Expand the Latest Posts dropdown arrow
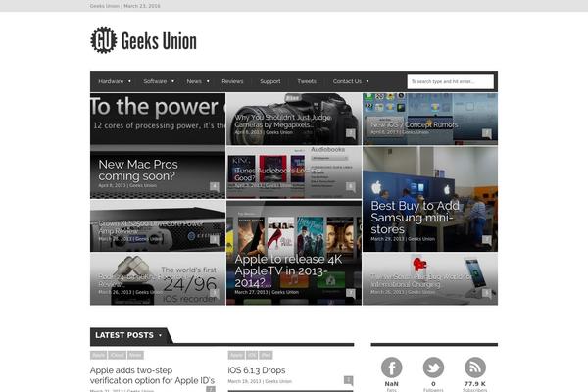Image resolution: width=588 pixels, height=392 pixels. pos(160,335)
